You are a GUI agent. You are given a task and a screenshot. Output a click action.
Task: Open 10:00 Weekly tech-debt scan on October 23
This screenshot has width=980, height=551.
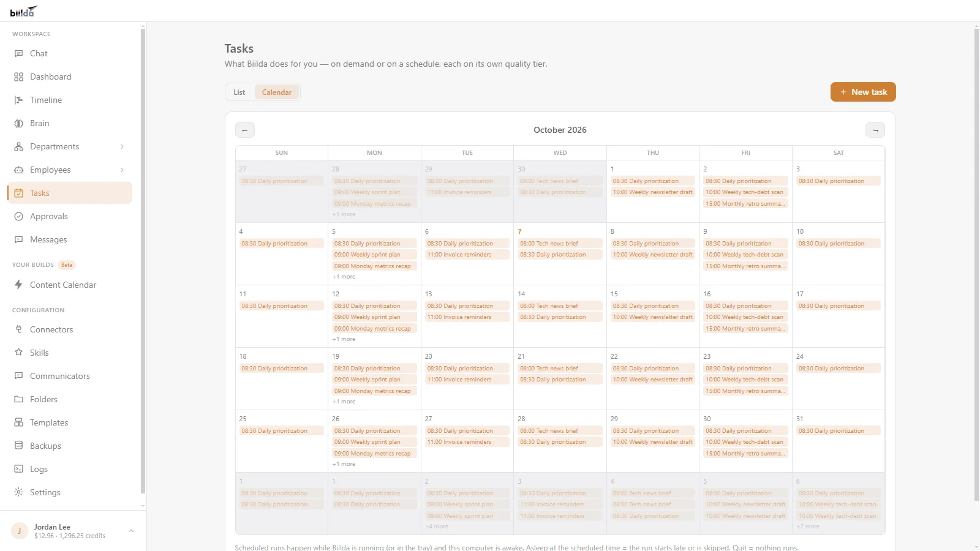tap(745, 380)
